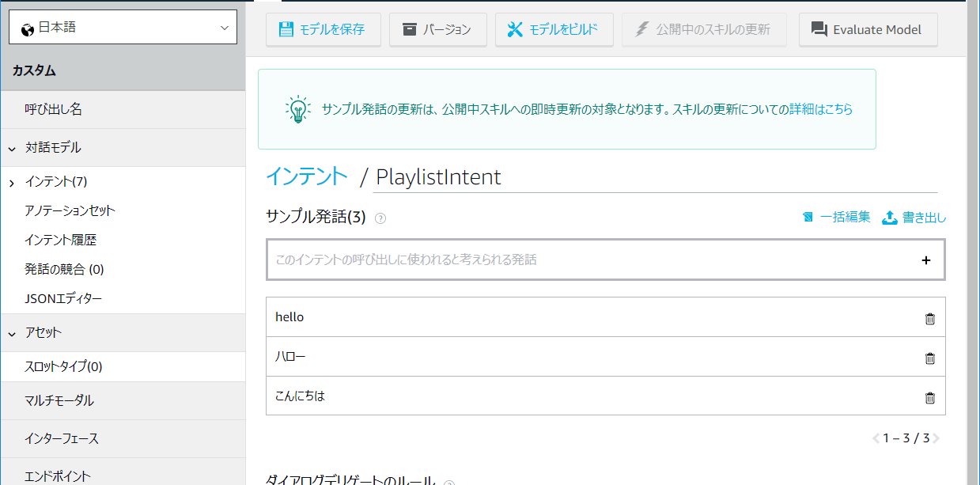Viewport: 980px width, 485px height.
Task: Open アノテーションセット in sidebar
Action: pos(70,210)
